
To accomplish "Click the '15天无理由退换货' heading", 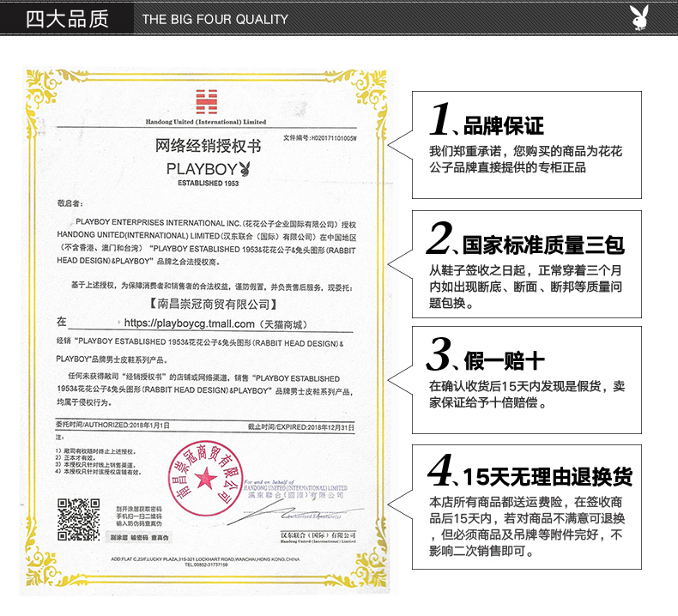I will pos(548,477).
